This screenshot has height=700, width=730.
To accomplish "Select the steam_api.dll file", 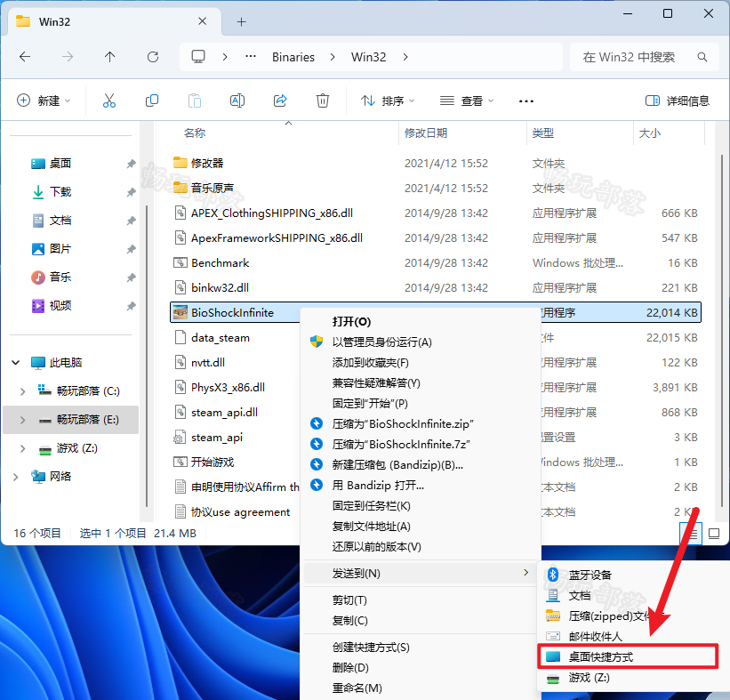I will pos(236,412).
